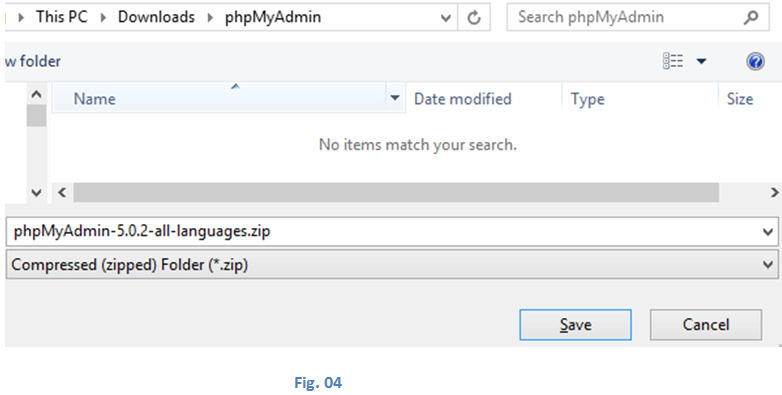
Task: Click the horizontal scrollbar thumb
Action: pos(396,193)
